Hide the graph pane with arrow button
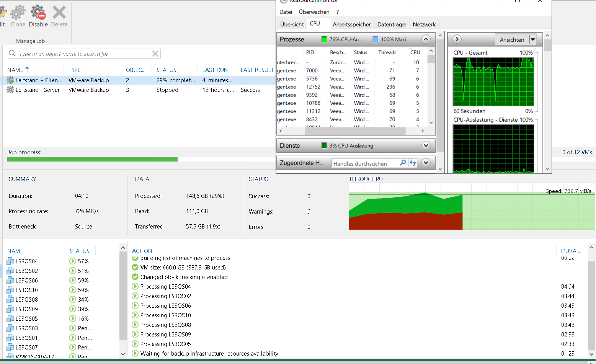The image size is (596, 364). tap(457, 39)
